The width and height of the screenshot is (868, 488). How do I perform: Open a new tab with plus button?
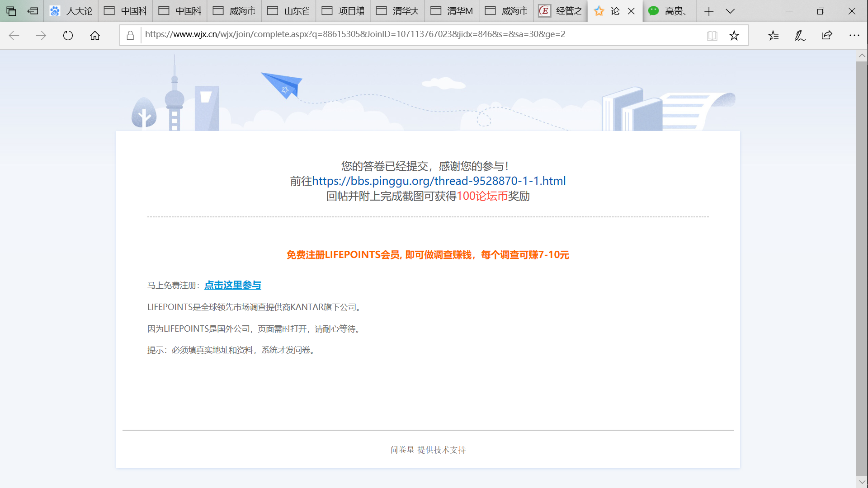click(x=708, y=11)
